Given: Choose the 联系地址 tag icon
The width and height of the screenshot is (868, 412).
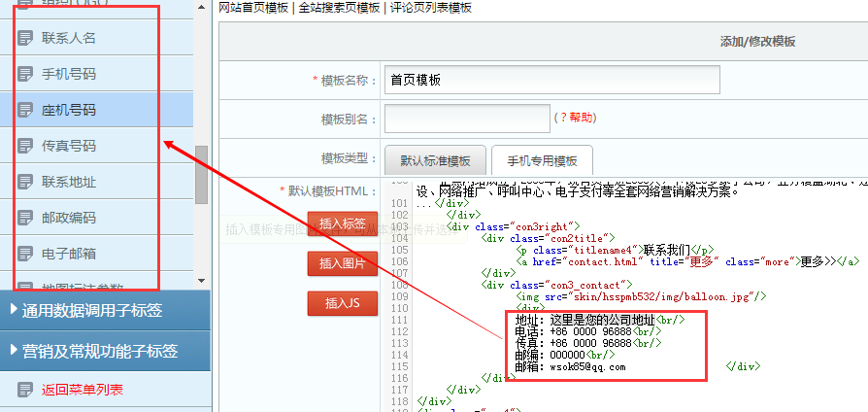Looking at the screenshot, I should pyautogui.click(x=25, y=183).
